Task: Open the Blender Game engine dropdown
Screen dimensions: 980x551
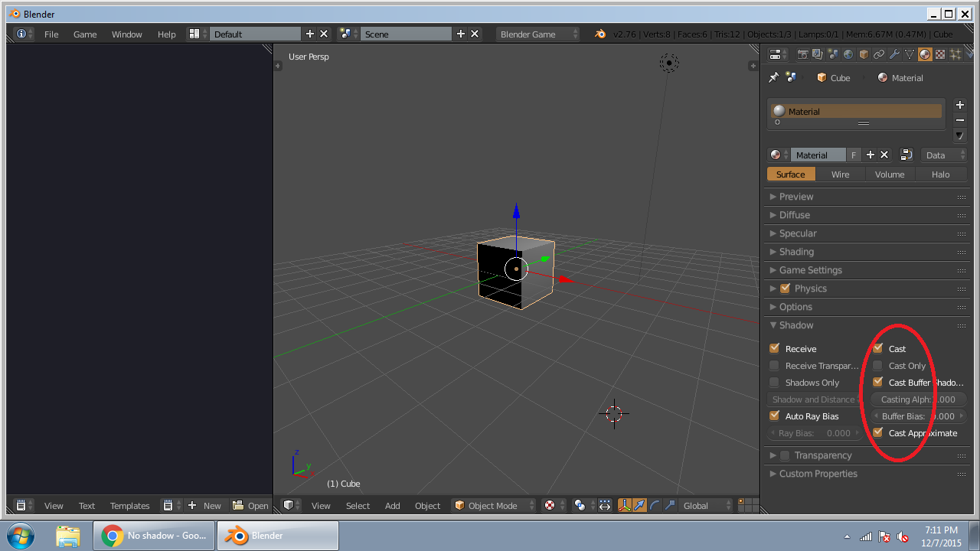Action: (x=537, y=34)
